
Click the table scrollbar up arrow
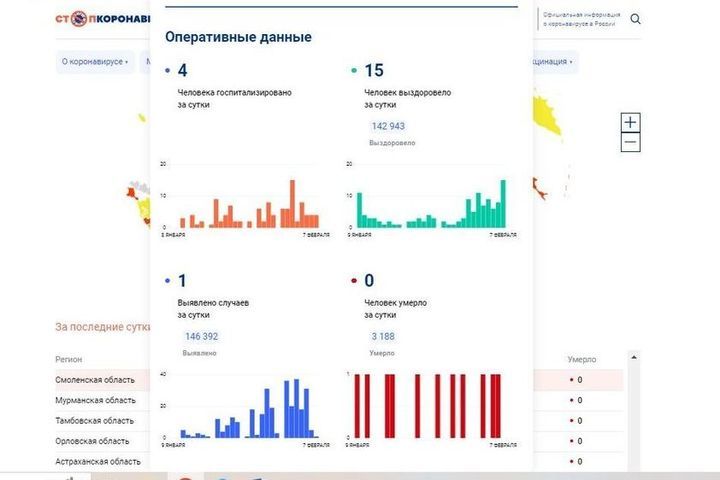(x=632, y=356)
